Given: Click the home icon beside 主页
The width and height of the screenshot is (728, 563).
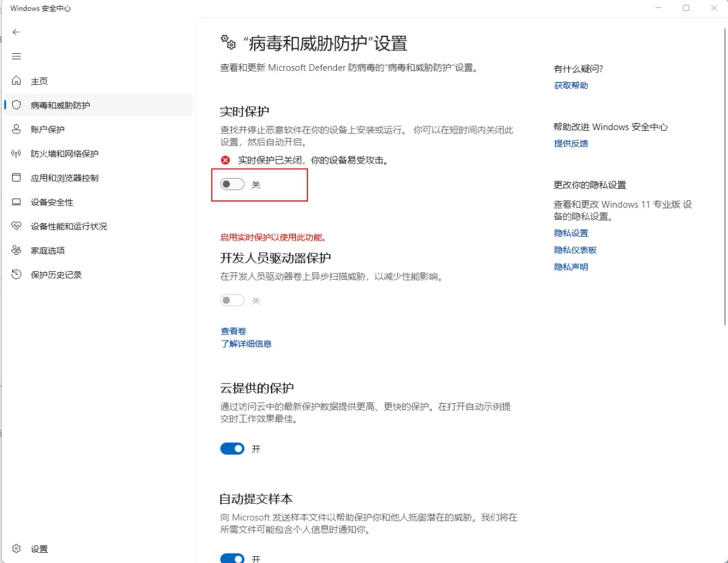Looking at the screenshot, I should click(x=16, y=81).
